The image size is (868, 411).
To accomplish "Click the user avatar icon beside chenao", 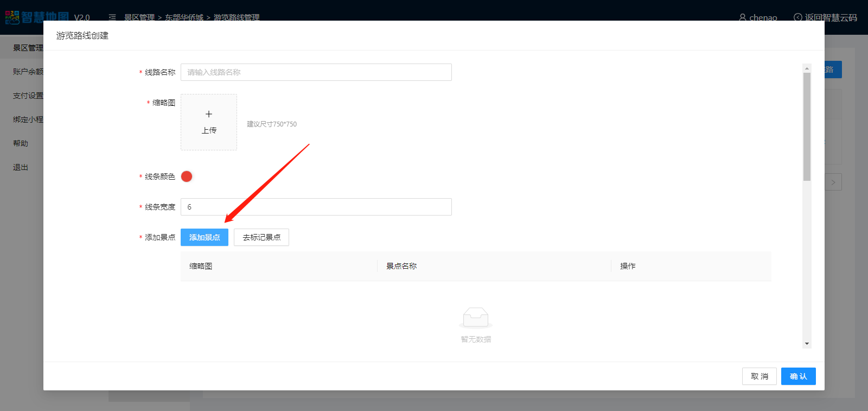I will [742, 17].
